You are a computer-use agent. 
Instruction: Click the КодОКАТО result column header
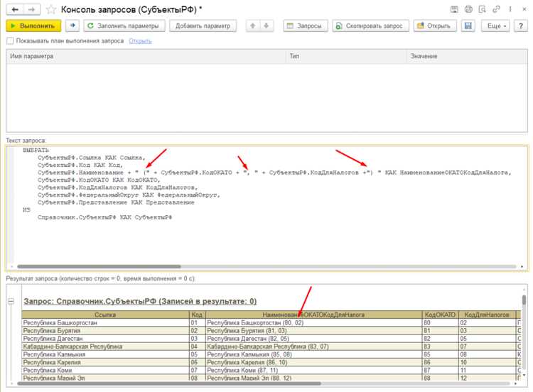pos(440,315)
